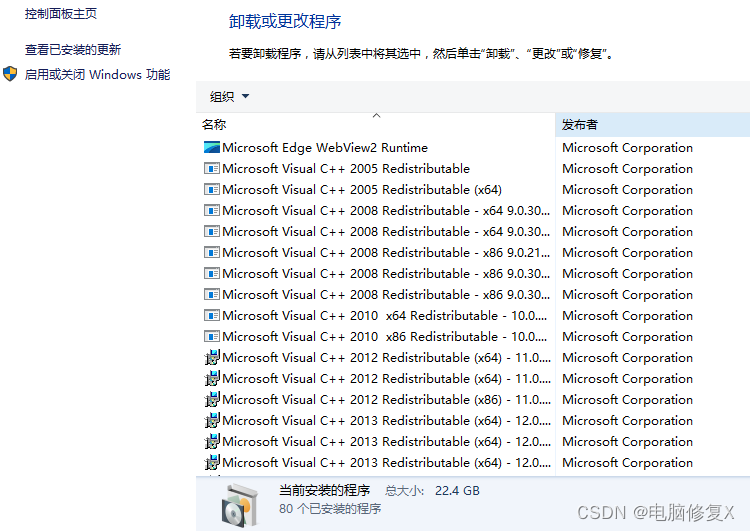Click the 卸载或更改程序 heading
Viewport: 750px width, 531px height.
click(285, 22)
